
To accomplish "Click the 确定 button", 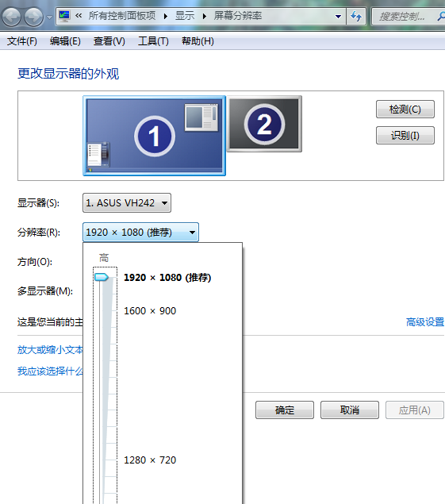I will [x=285, y=410].
